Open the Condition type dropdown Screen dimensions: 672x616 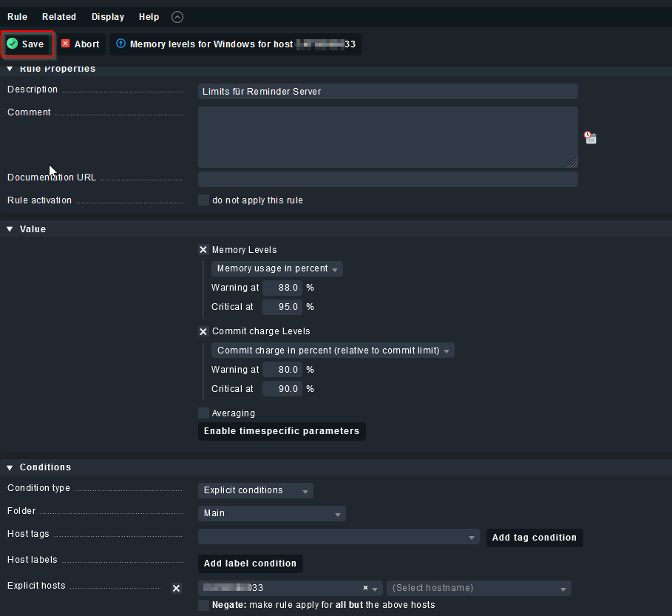pyautogui.click(x=255, y=490)
